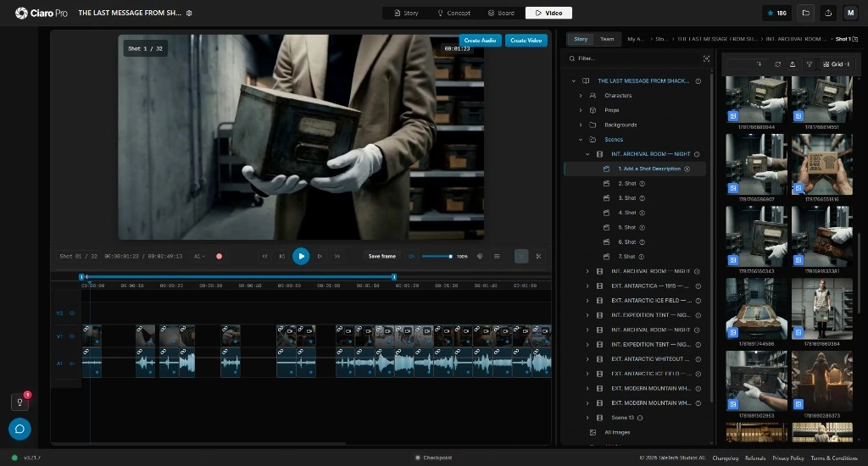
Task: Open the folder icon in top bar
Action: pos(806,13)
